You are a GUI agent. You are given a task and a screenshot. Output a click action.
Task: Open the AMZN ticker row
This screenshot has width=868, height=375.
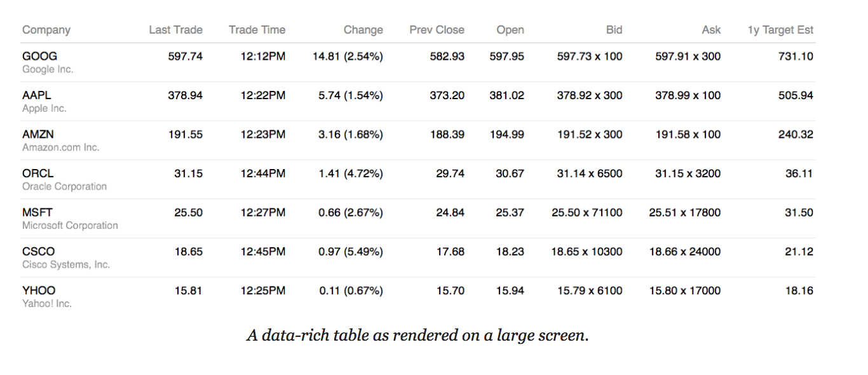pyautogui.click(x=38, y=135)
